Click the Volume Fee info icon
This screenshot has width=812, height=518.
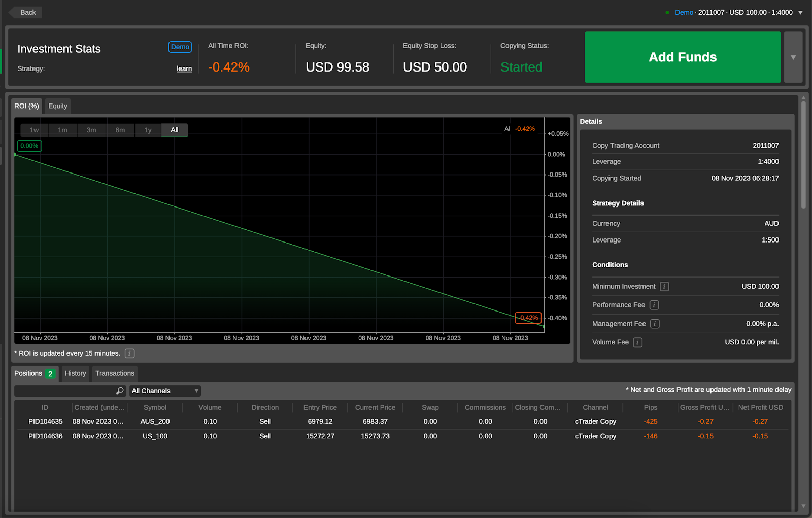click(x=638, y=342)
